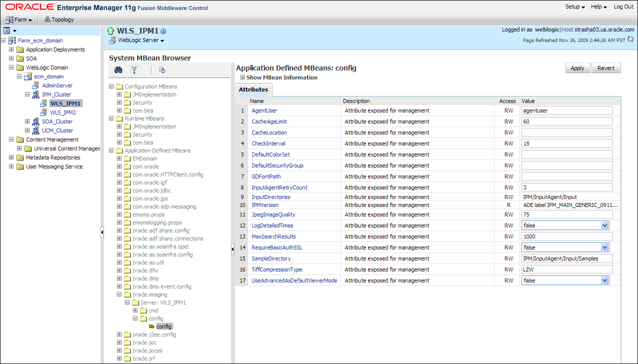
Task: Click the ecm_domain domain icon
Action: click(x=28, y=76)
